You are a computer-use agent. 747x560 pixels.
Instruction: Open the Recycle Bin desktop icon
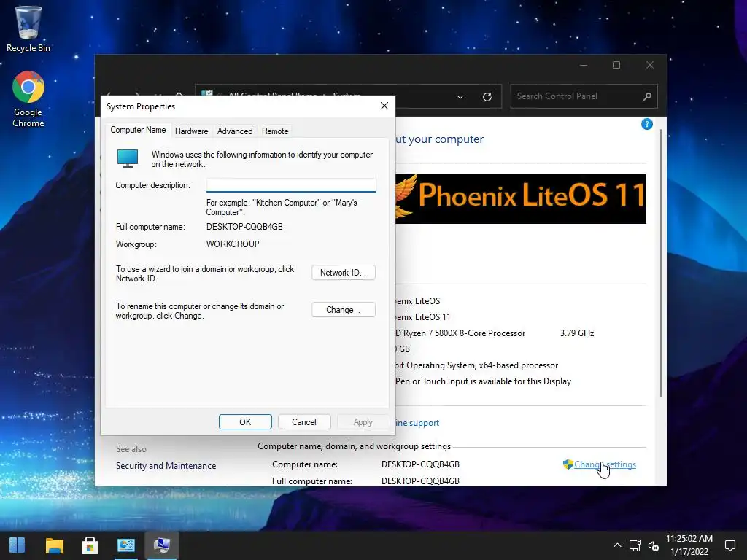click(28, 28)
